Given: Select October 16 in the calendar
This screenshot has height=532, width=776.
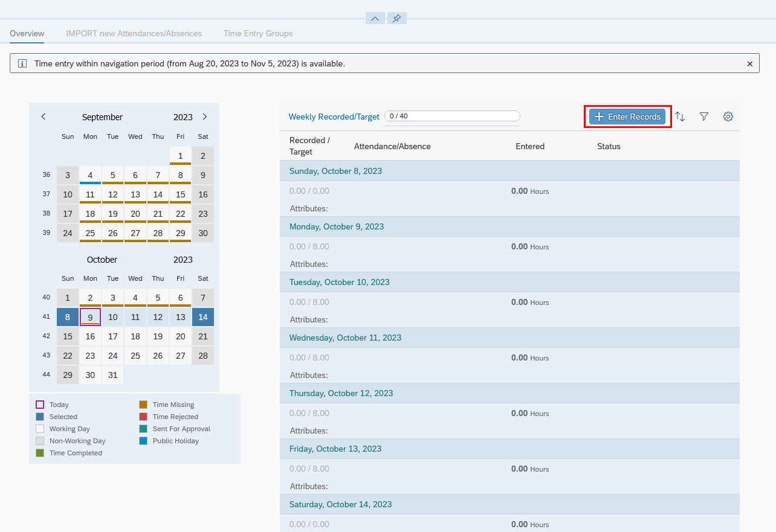Looking at the screenshot, I should click(90, 336).
